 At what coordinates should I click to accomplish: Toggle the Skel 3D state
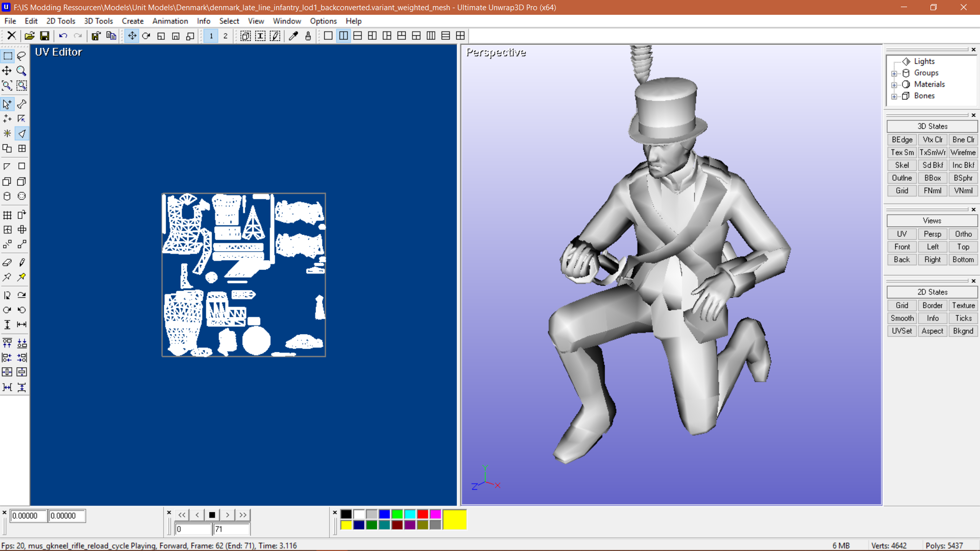[x=902, y=165]
